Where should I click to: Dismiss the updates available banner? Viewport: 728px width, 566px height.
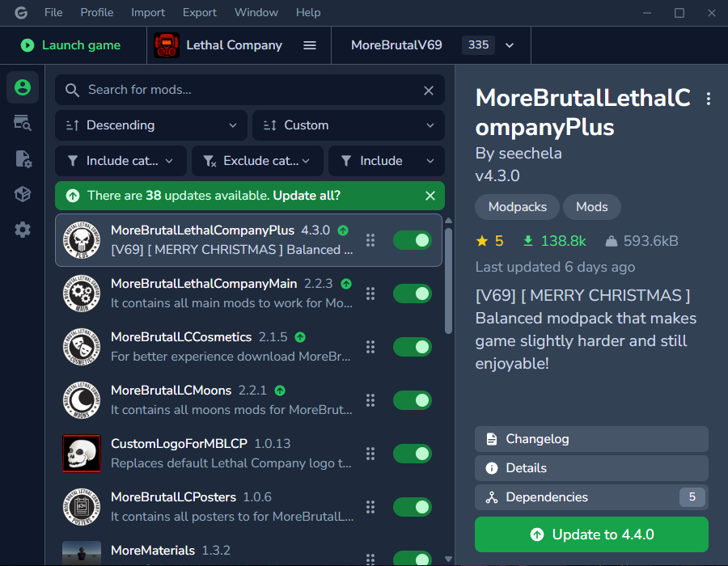430,196
